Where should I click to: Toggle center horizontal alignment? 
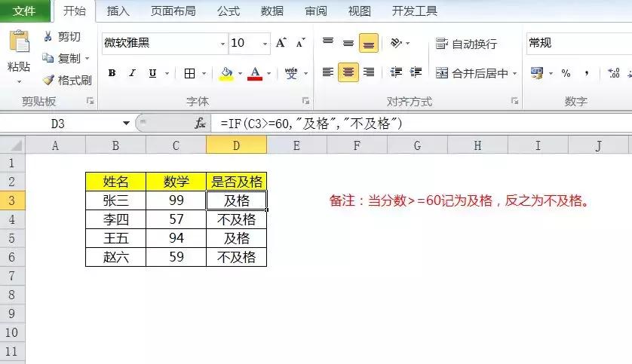[348, 72]
